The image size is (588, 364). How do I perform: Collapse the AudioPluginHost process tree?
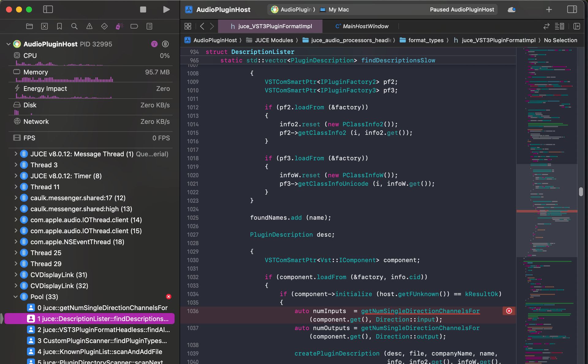(8, 44)
